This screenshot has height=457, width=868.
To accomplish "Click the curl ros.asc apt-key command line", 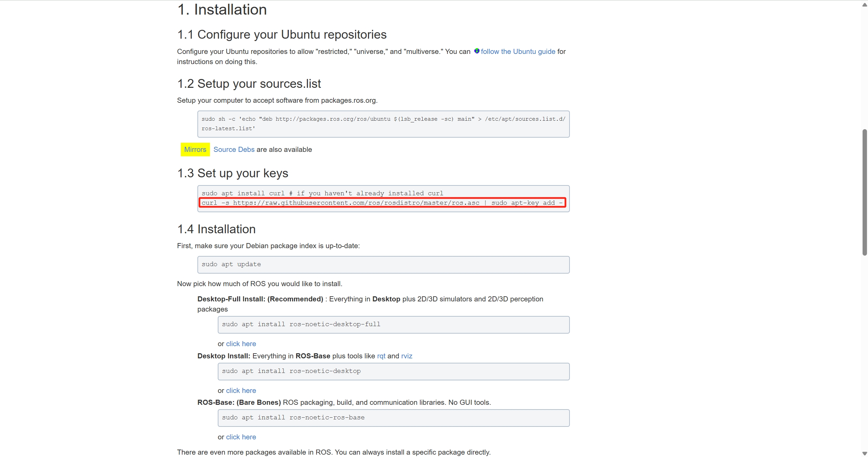I will [382, 203].
